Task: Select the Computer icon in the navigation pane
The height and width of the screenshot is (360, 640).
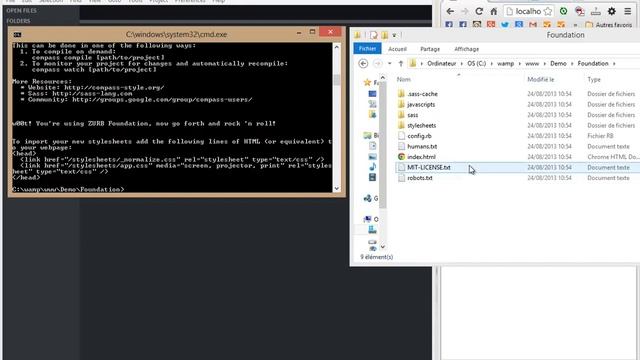Action: [x=368, y=219]
